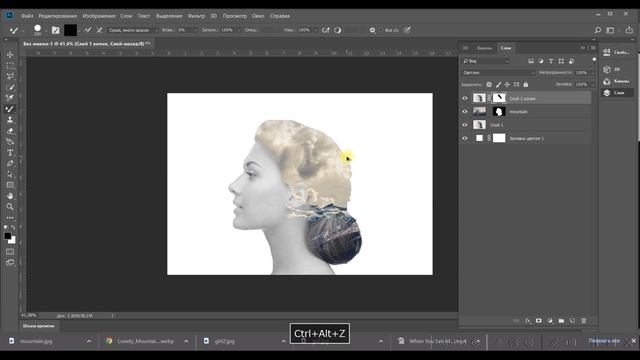Expand options for girl2.jpg download
640x360 pixels.
click(x=283, y=341)
